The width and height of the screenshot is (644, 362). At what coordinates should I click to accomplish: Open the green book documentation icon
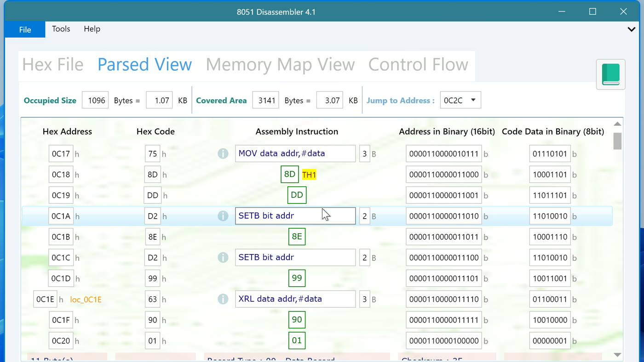tap(610, 74)
